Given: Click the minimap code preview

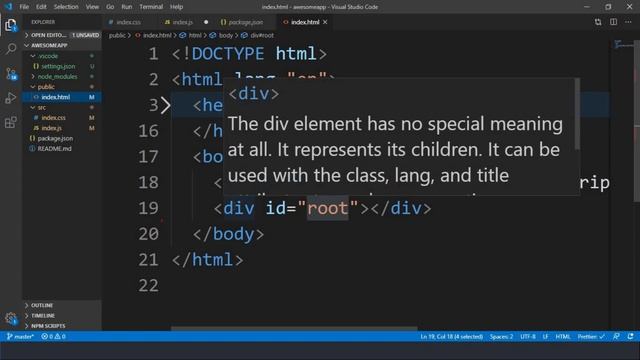Looking at the screenshot, I should coord(624,44).
